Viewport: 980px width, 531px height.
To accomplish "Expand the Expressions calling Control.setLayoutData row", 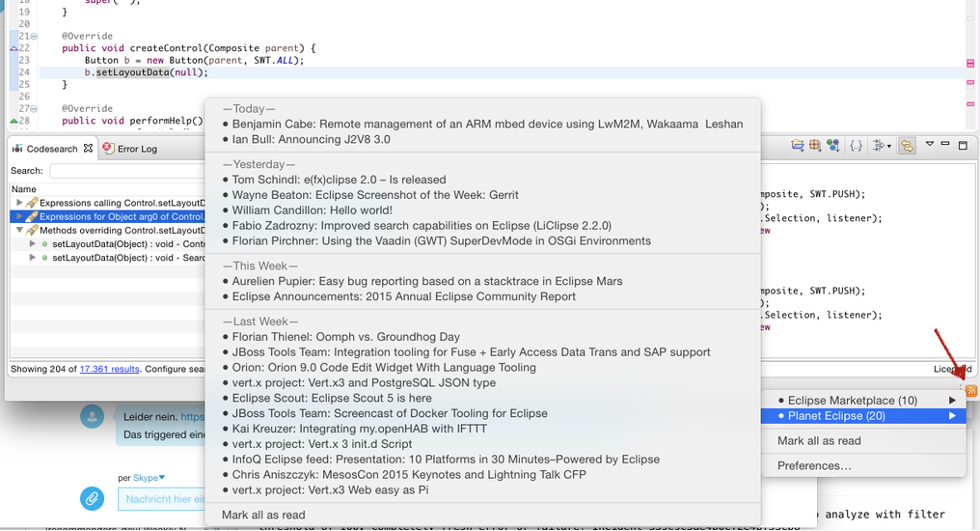I will [19, 203].
